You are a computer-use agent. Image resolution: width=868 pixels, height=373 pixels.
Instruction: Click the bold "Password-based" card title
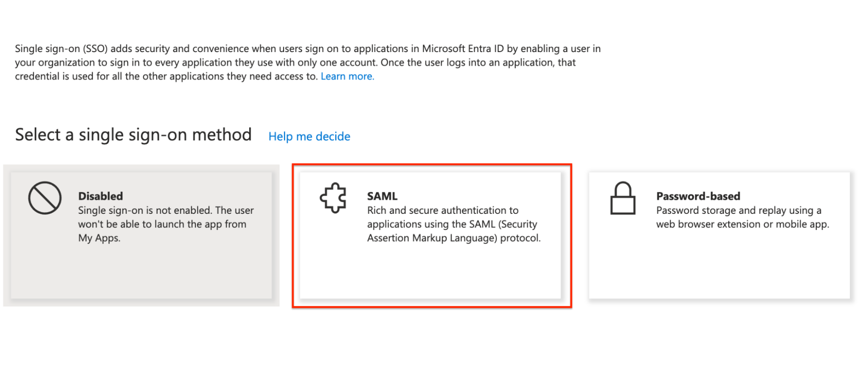698,196
